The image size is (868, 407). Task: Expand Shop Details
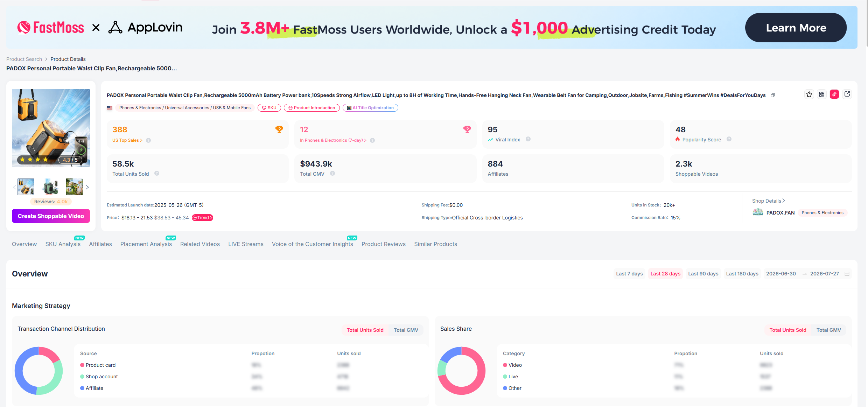point(769,201)
